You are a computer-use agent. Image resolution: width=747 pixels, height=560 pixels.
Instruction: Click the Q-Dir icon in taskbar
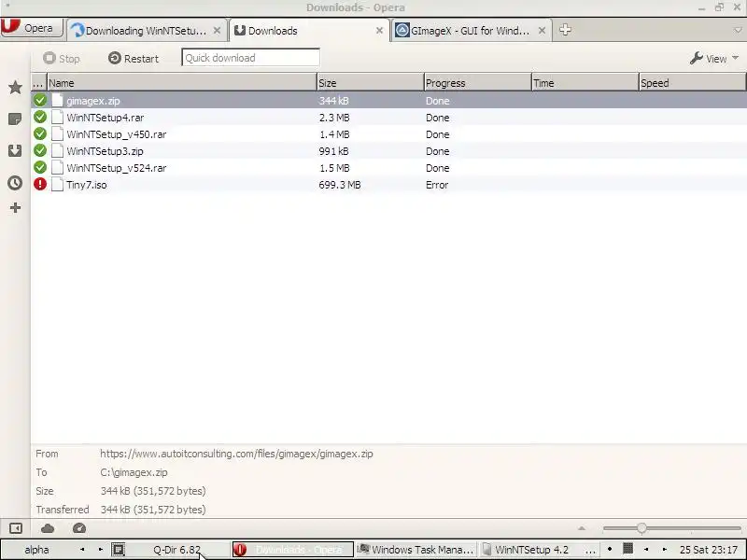(119, 550)
